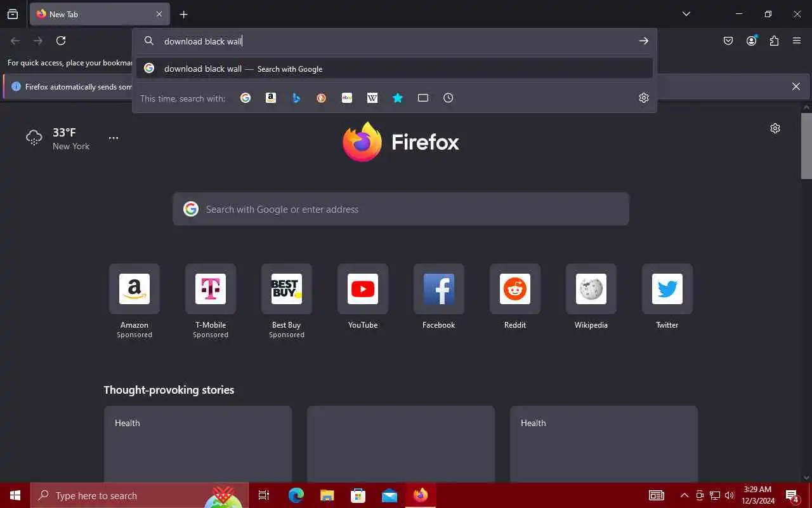The image size is (812, 508).
Task: Click the taskbar search box
Action: pyautogui.click(x=140, y=495)
